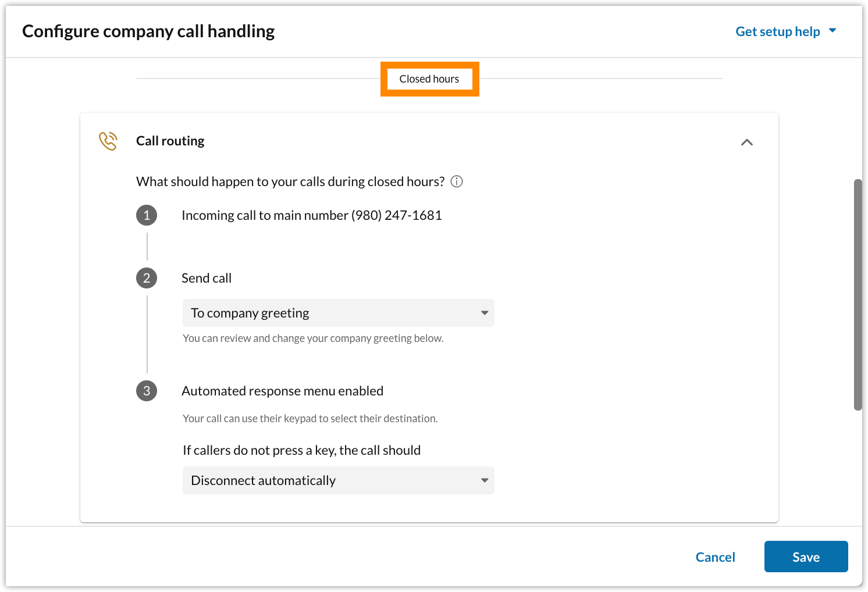Click step 2 numbered circle
868x592 pixels.
[x=147, y=278]
